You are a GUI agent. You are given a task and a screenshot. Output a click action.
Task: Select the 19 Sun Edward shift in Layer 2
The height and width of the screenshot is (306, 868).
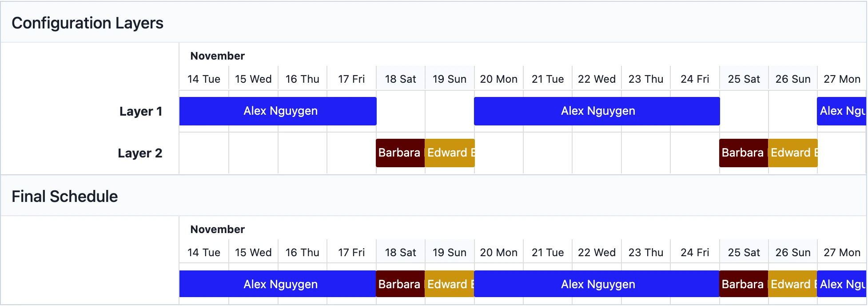click(450, 153)
